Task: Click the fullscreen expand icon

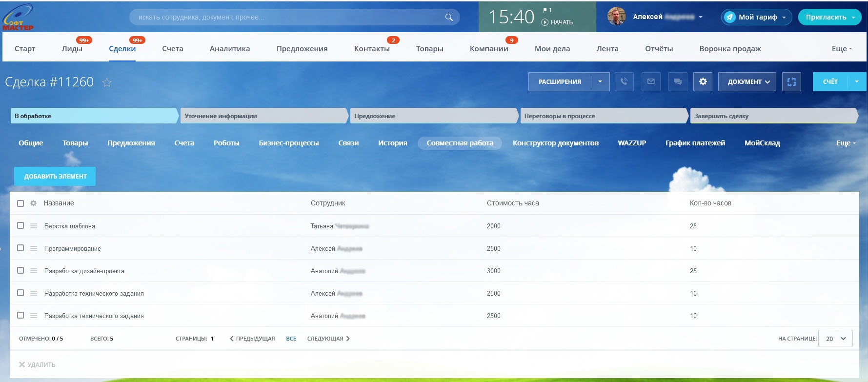Action: tap(791, 82)
